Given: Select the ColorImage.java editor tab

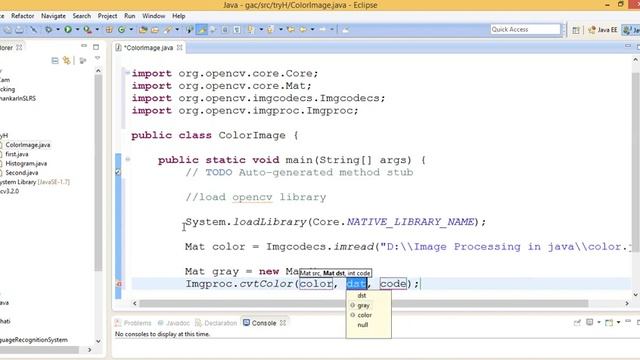Looking at the screenshot, I should click(x=149, y=48).
